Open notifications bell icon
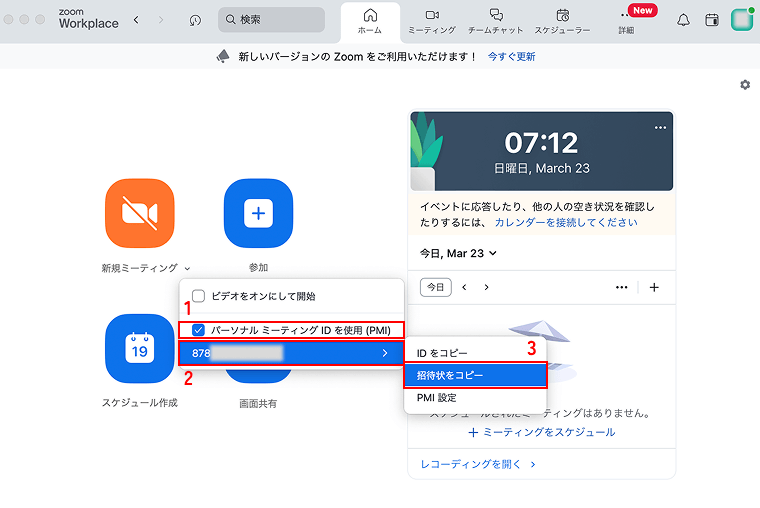 (x=683, y=20)
